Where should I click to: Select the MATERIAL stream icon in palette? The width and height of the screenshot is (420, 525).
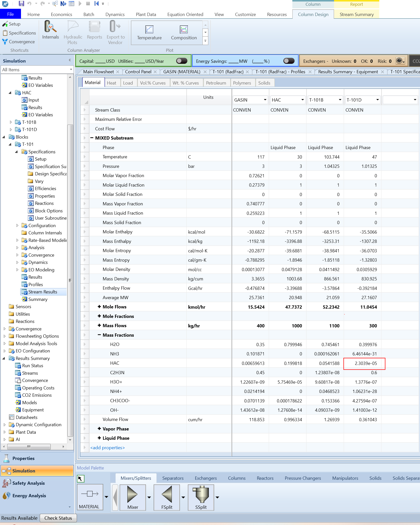90,497
